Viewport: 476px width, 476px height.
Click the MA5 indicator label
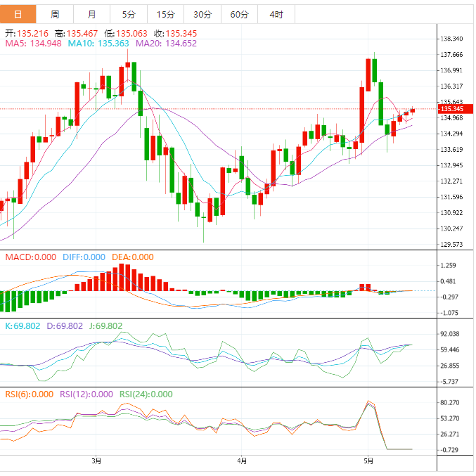[x=34, y=44]
